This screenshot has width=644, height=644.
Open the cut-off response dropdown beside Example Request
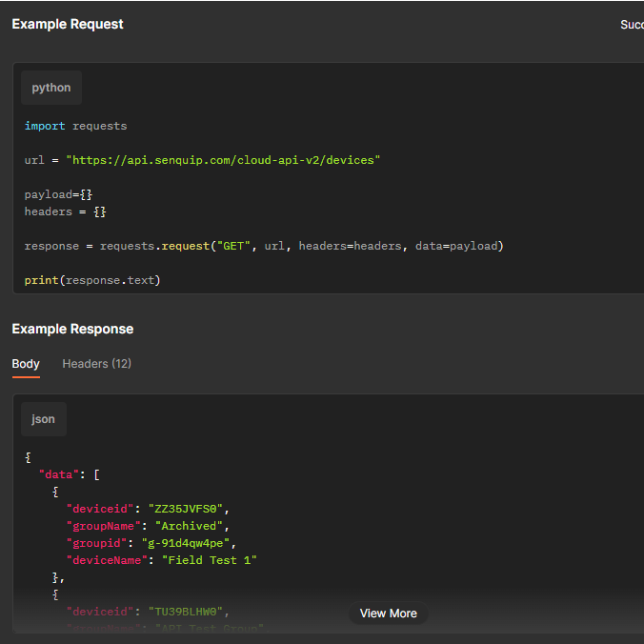pyautogui.click(x=632, y=25)
